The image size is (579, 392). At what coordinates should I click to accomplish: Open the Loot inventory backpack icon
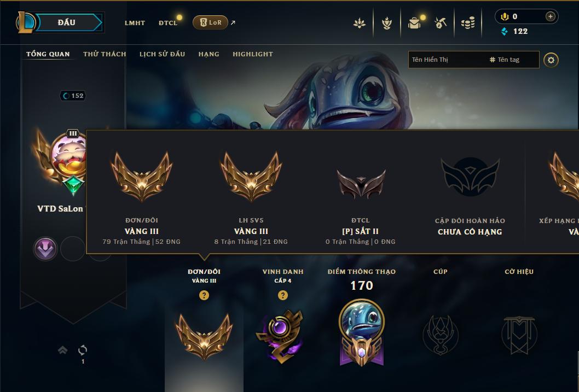pos(414,23)
